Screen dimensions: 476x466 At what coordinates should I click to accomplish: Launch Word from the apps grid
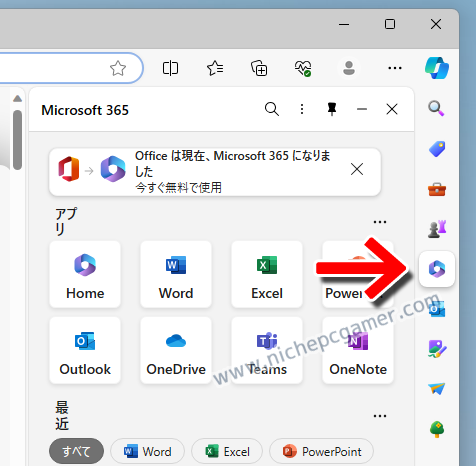(x=176, y=274)
